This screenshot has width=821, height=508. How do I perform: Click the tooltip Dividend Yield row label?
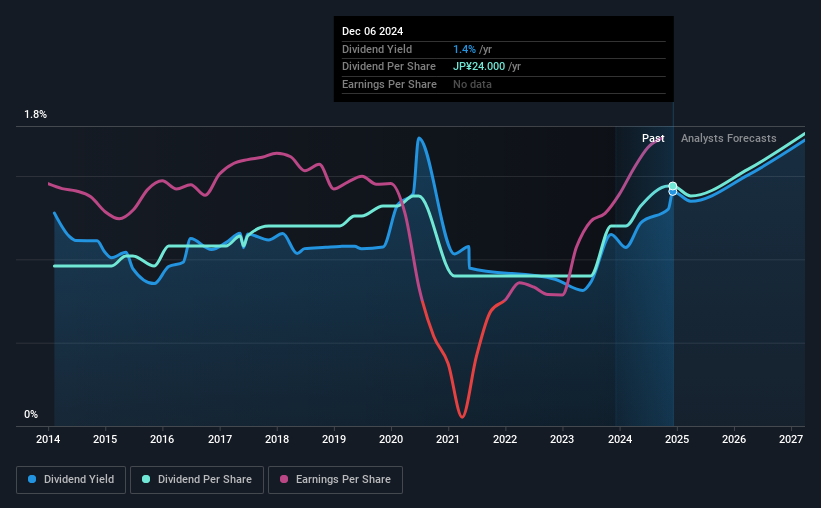[377, 49]
